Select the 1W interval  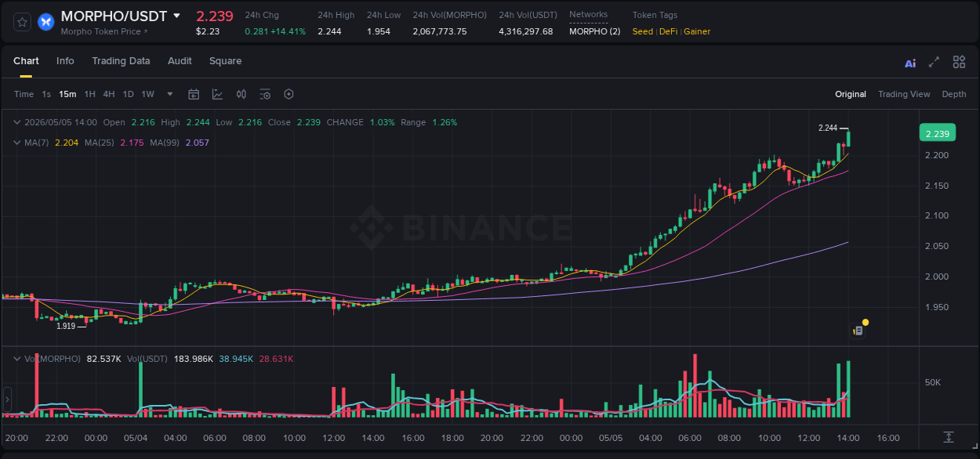(147, 94)
